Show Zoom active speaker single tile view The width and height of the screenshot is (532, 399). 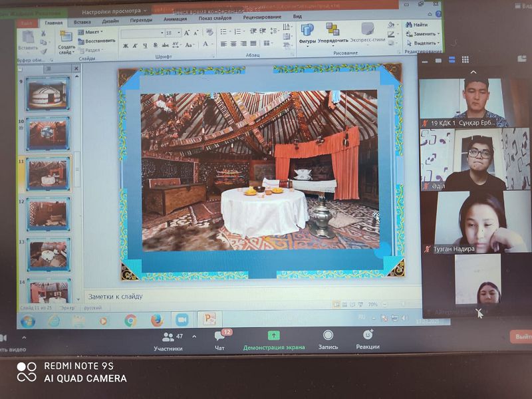pos(438,61)
